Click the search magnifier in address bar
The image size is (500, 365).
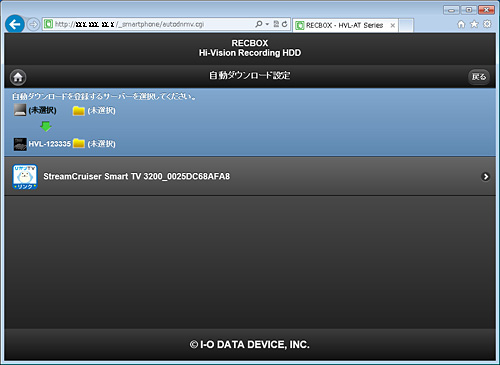click(259, 24)
